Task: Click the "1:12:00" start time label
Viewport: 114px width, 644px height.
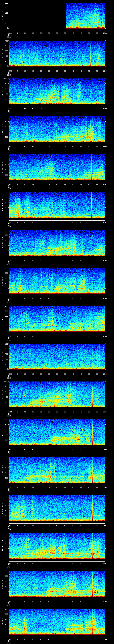Action: point(9,147)
